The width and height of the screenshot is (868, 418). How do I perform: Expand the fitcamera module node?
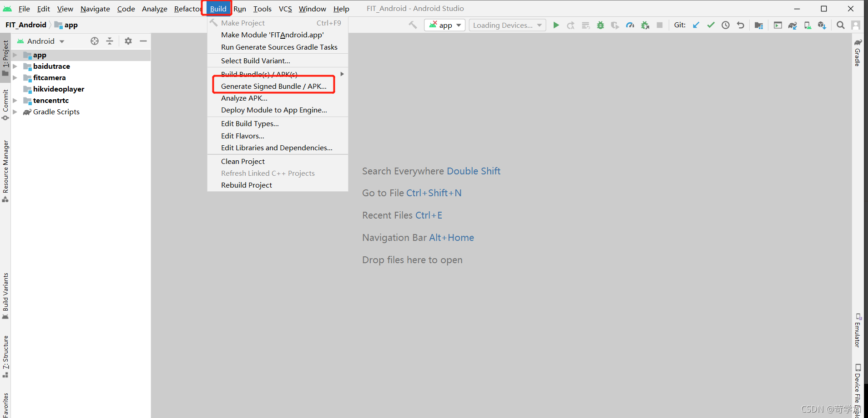tap(15, 78)
